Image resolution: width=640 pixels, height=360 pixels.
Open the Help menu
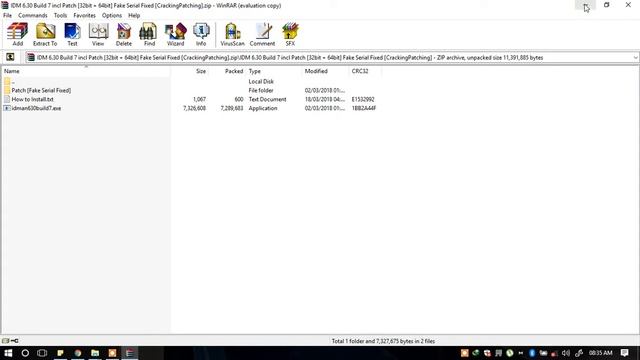pyautogui.click(x=134, y=16)
